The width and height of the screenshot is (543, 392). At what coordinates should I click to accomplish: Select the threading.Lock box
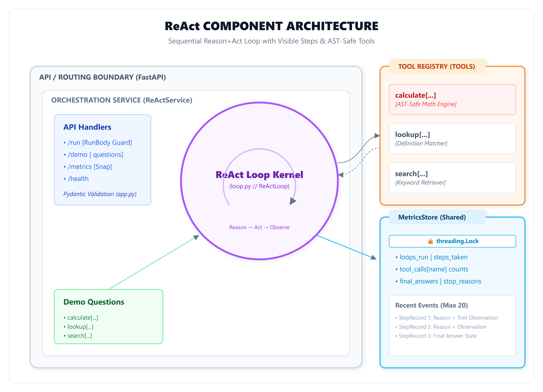pyautogui.click(x=452, y=241)
